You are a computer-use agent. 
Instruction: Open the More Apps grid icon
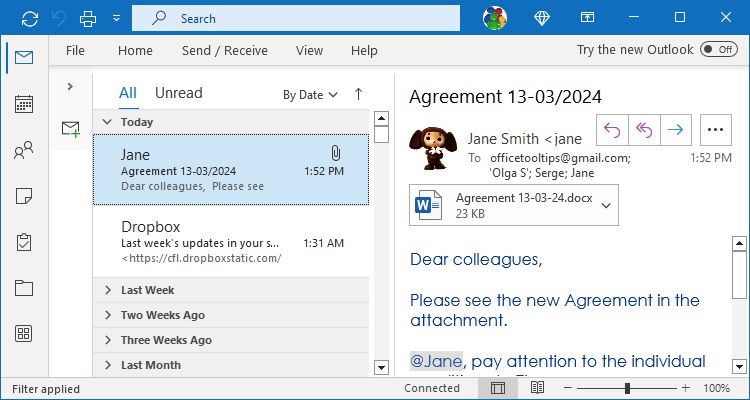click(x=24, y=333)
